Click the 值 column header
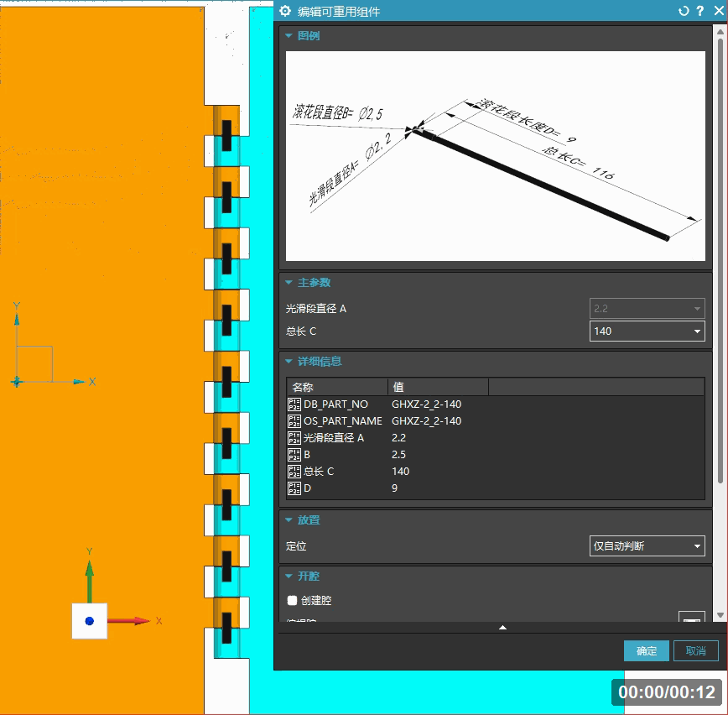The width and height of the screenshot is (728, 715). [439, 387]
